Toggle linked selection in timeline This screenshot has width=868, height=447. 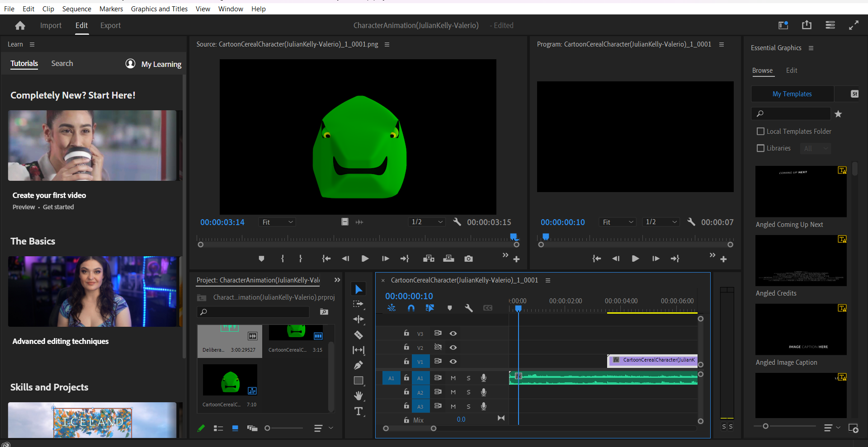[x=430, y=308]
